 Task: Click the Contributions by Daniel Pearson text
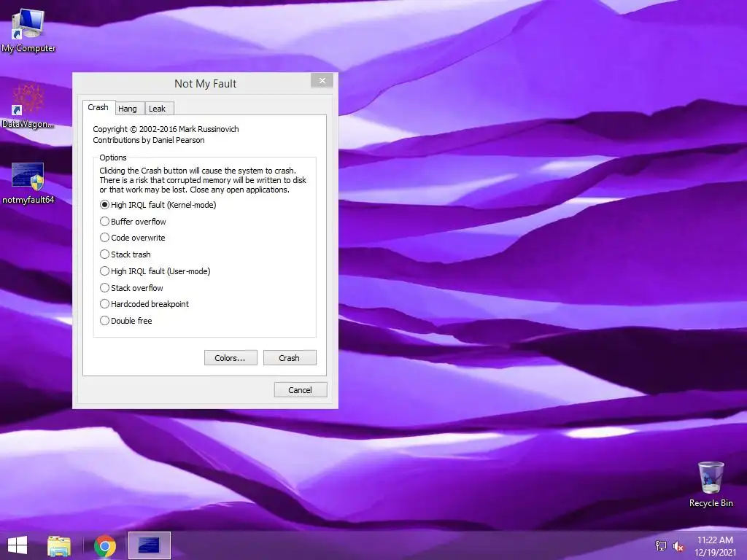click(x=149, y=140)
